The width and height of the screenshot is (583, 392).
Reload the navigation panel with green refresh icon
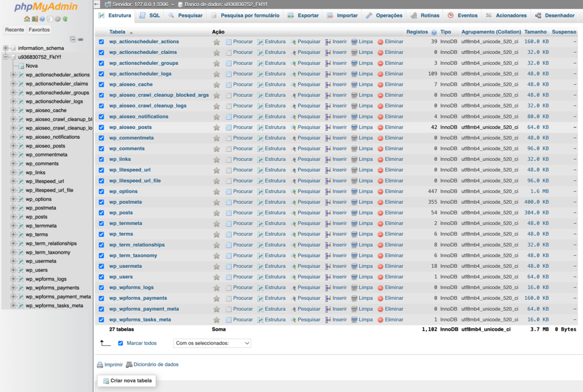click(65, 19)
